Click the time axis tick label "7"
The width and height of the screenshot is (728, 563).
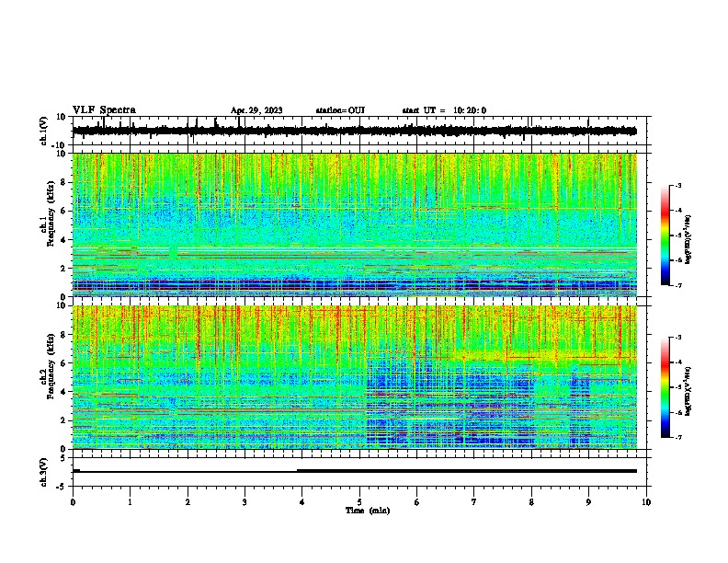474,502
